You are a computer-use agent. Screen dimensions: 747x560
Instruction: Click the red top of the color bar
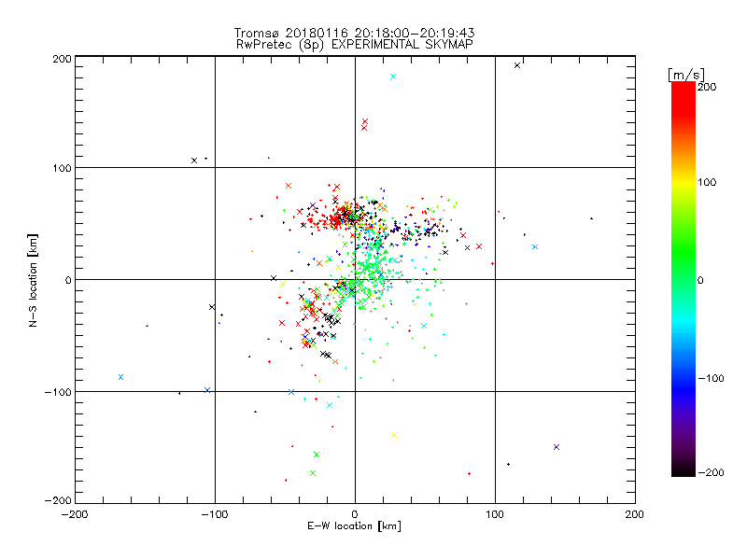point(683,91)
